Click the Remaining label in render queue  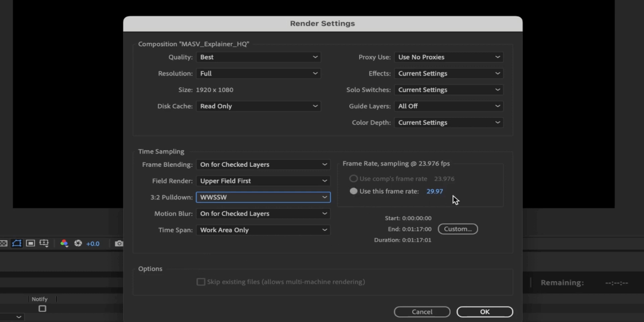pyautogui.click(x=562, y=283)
